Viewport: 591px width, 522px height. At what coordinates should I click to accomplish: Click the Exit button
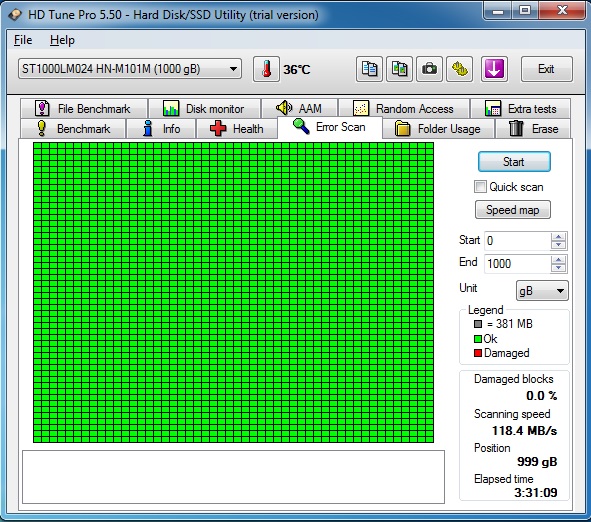pyautogui.click(x=546, y=69)
